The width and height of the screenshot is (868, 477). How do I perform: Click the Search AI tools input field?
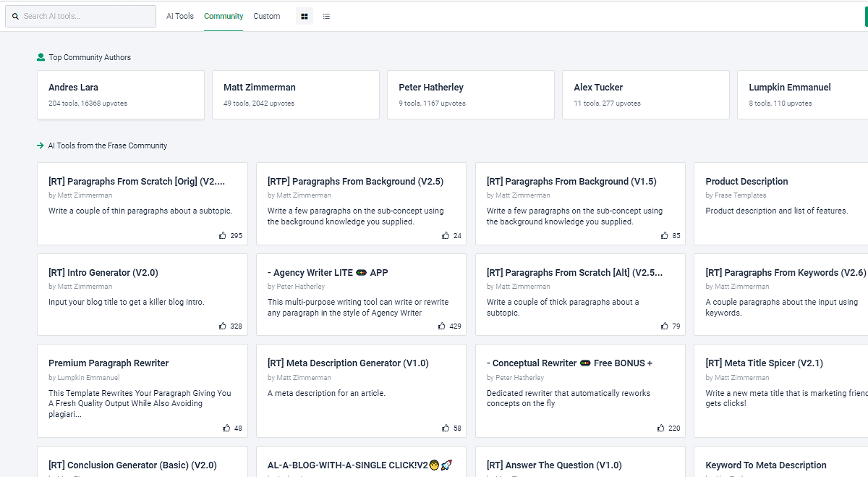point(80,15)
